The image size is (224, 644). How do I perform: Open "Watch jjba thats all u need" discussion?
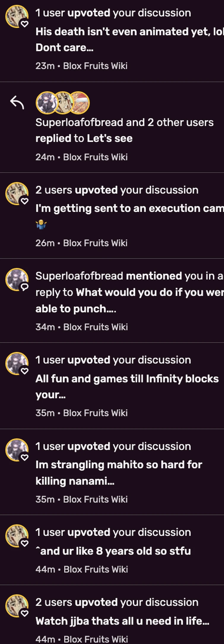122,621
